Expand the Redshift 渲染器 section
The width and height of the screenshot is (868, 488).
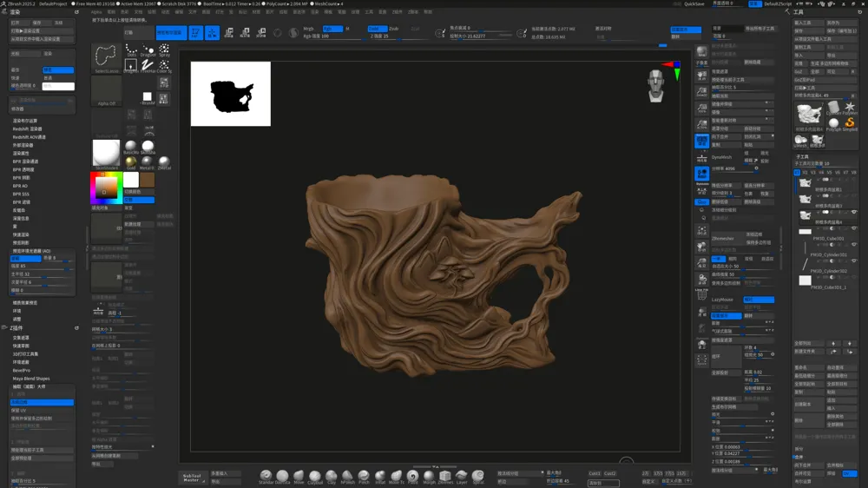click(x=27, y=129)
